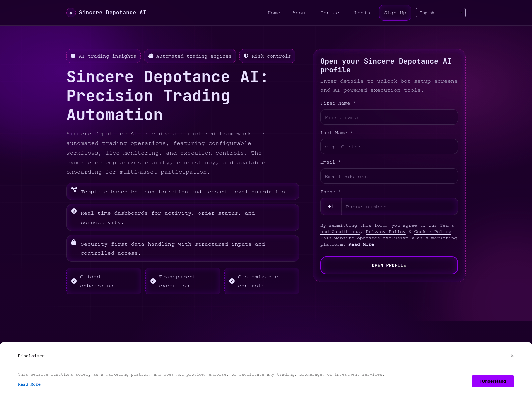
Task: Click the AI trading insights tag label
Action: pyautogui.click(x=107, y=56)
